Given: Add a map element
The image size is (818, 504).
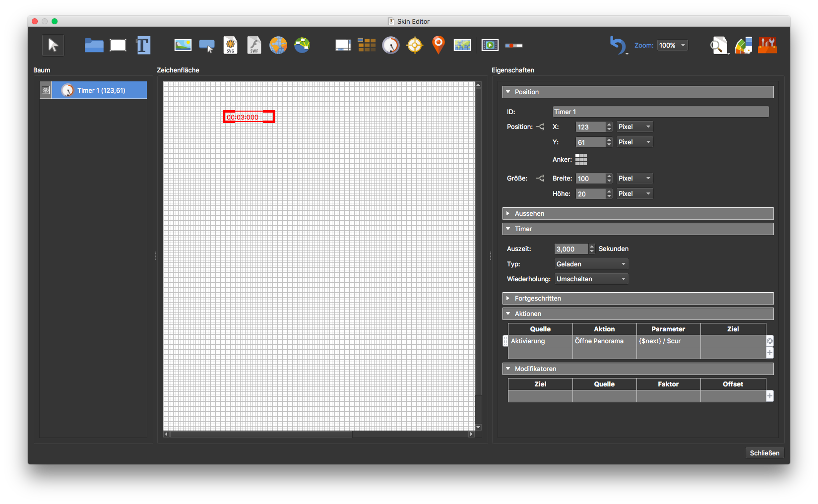Looking at the screenshot, I should 462,45.
